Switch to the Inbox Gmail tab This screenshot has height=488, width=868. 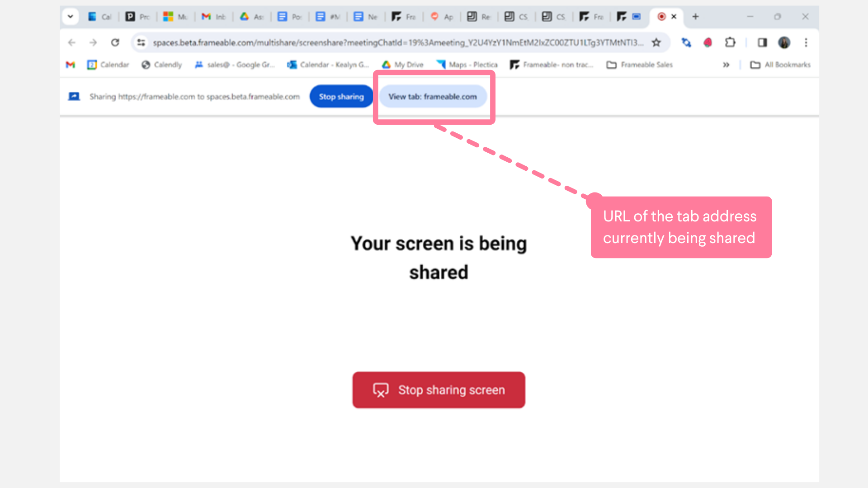214,17
